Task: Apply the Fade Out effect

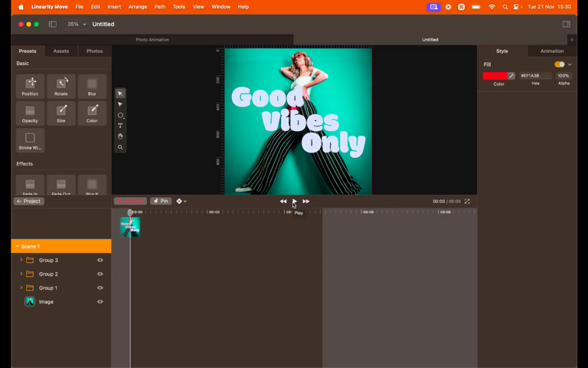Action: coord(61,185)
